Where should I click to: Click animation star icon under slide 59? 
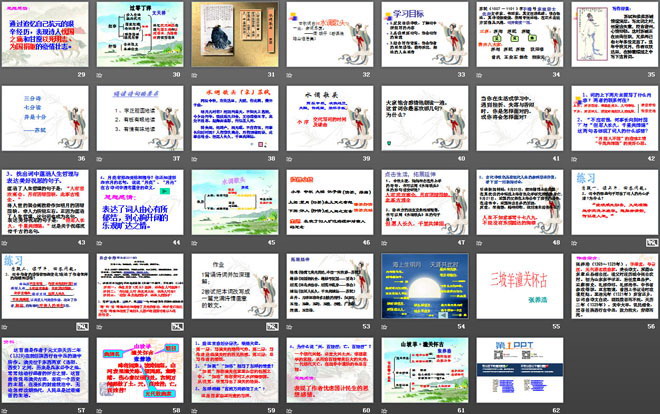coord(194,410)
